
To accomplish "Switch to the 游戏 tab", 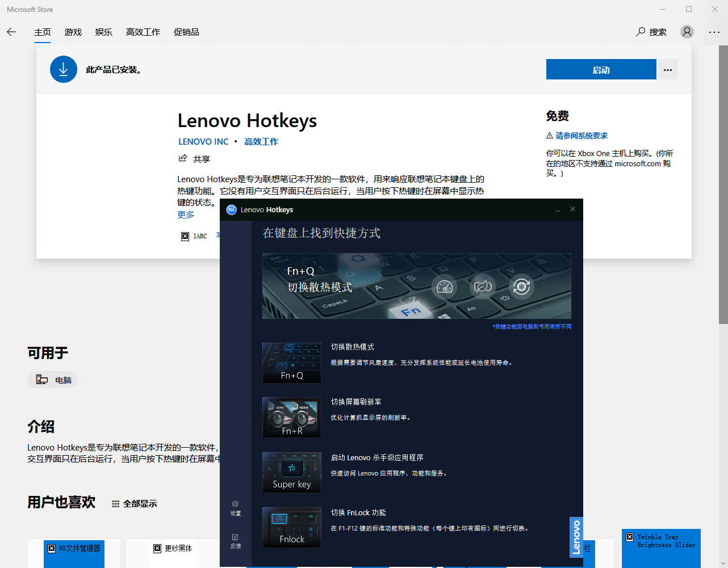I will tap(73, 32).
